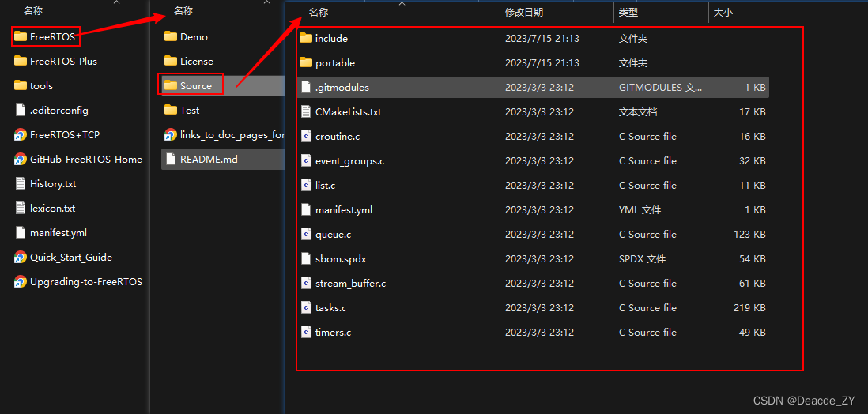The image size is (868, 414).
Task: Select the .gitmodules file name
Action: [x=342, y=88]
